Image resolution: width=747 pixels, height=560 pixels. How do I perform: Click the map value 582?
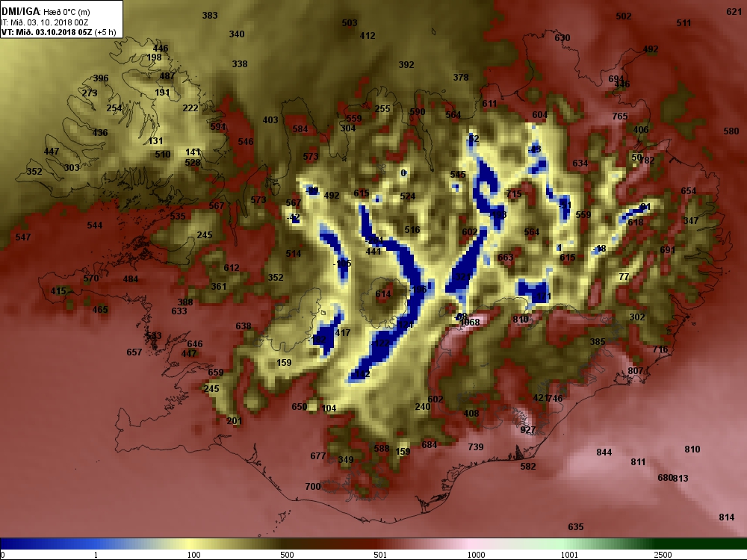(528, 466)
